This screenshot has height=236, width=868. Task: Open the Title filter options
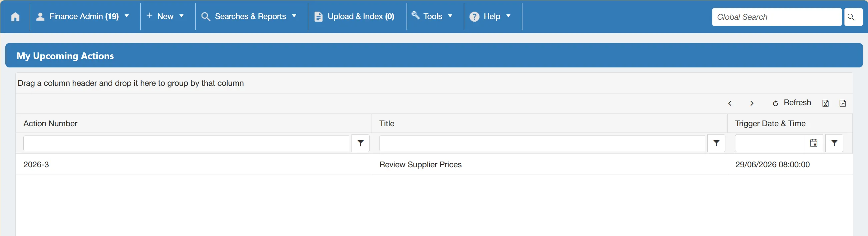(716, 144)
